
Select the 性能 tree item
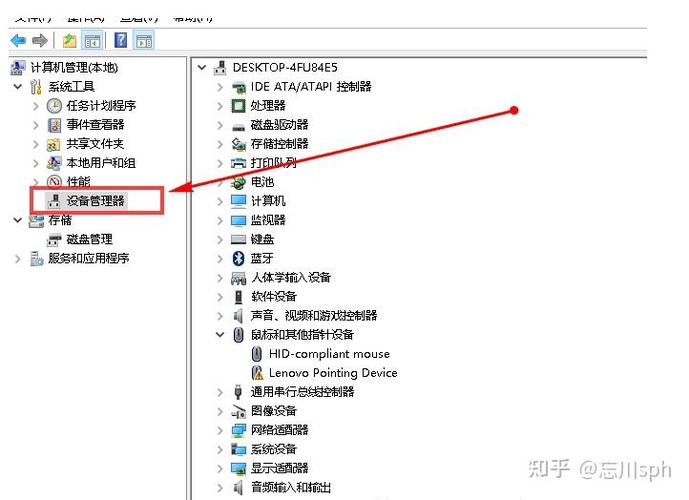78,182
